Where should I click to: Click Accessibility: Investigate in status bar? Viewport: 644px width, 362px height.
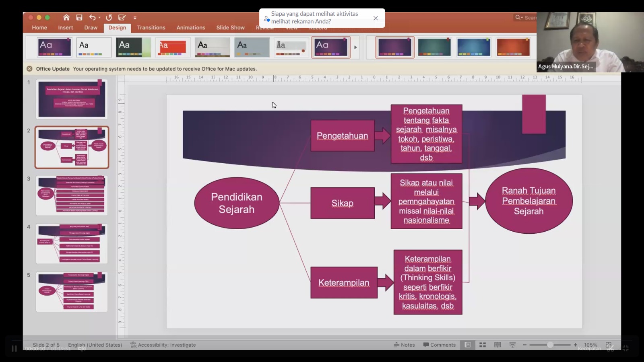point(163,345)
